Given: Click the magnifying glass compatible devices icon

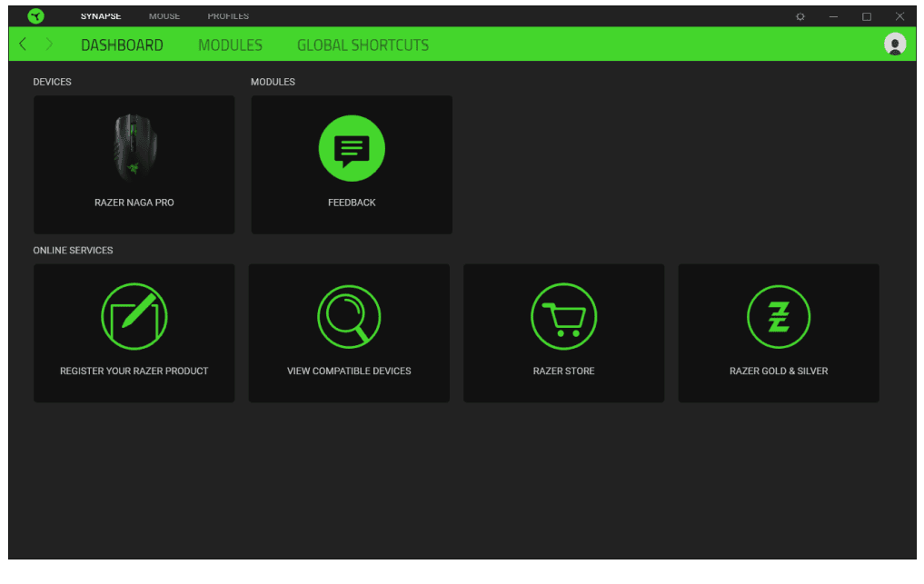Looking at the screenshot, I should (x=349, y=316).
